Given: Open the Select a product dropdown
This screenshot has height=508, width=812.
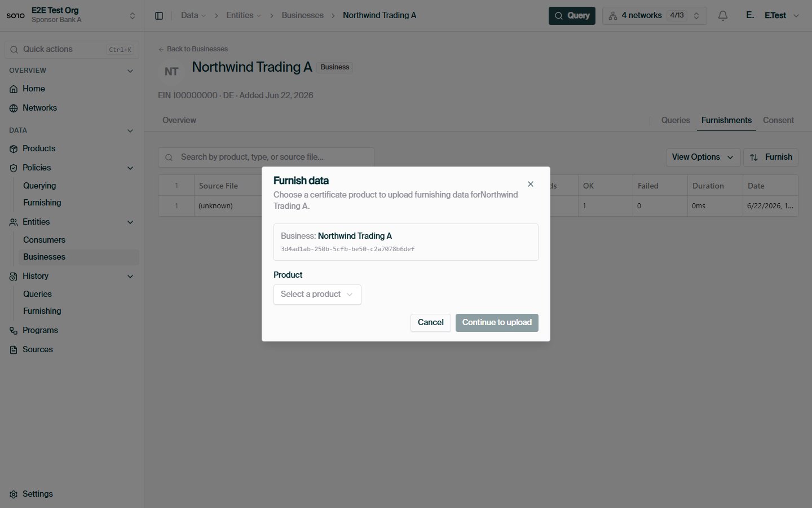Looking at the screenshot, I should (317, 295).
